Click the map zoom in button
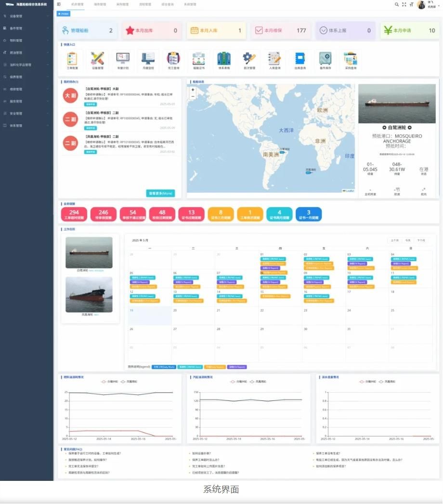The width and height of the screenshot is (443, 504). (x=193, y=90)
